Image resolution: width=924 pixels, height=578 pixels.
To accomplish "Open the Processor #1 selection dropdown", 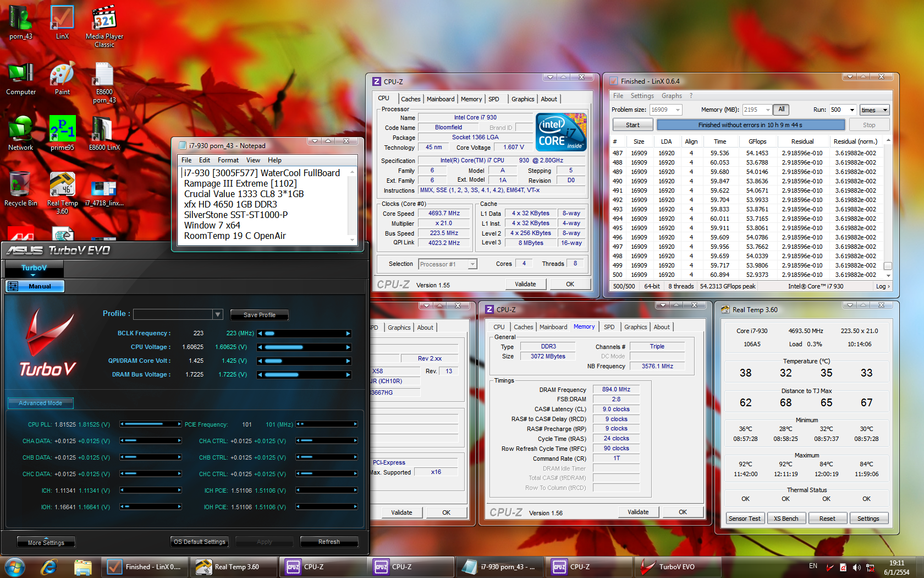I will [x=472, y=264].
